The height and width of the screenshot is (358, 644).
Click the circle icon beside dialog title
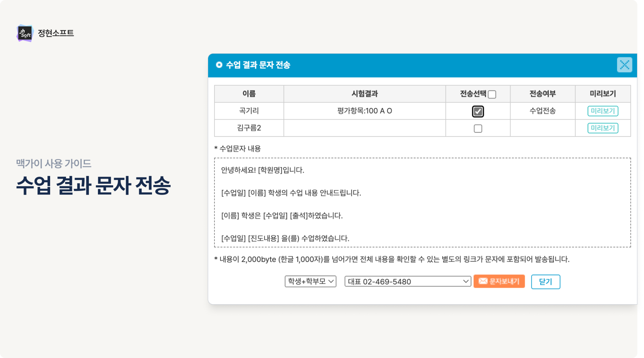219,65
